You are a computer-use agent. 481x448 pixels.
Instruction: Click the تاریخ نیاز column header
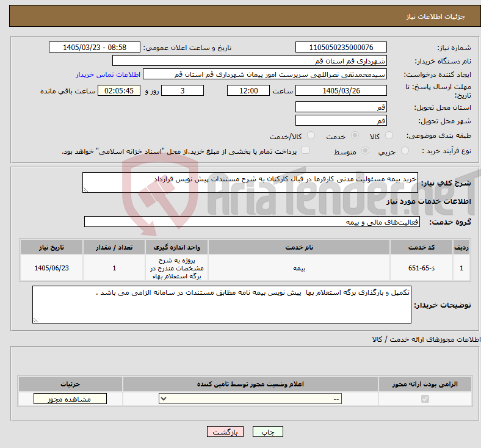pyautogui.click(x=51, y=247)
